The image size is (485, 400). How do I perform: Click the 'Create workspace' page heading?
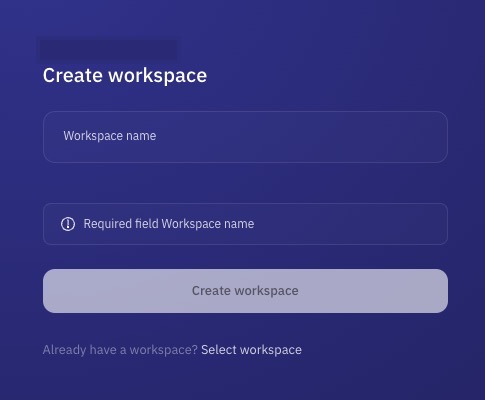pyautogui.click(x=125, y=75)
